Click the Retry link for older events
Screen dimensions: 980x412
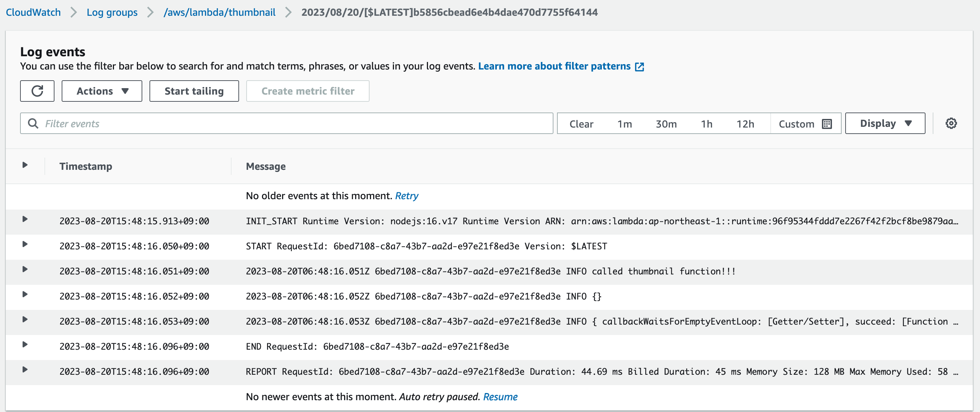point(406,196)
